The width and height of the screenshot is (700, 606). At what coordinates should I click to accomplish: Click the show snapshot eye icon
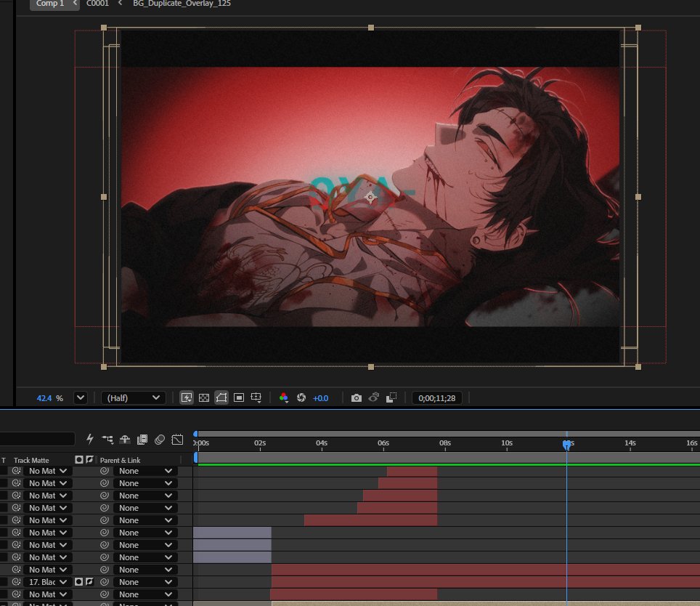[374, 397]
